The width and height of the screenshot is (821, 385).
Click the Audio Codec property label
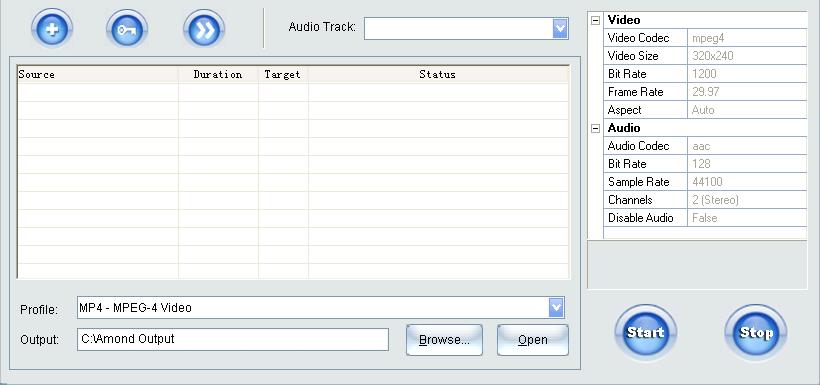638,146
